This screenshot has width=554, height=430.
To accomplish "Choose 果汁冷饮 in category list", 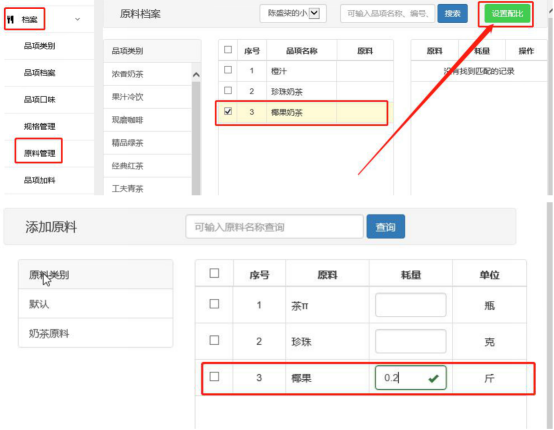I will point(148,97).
